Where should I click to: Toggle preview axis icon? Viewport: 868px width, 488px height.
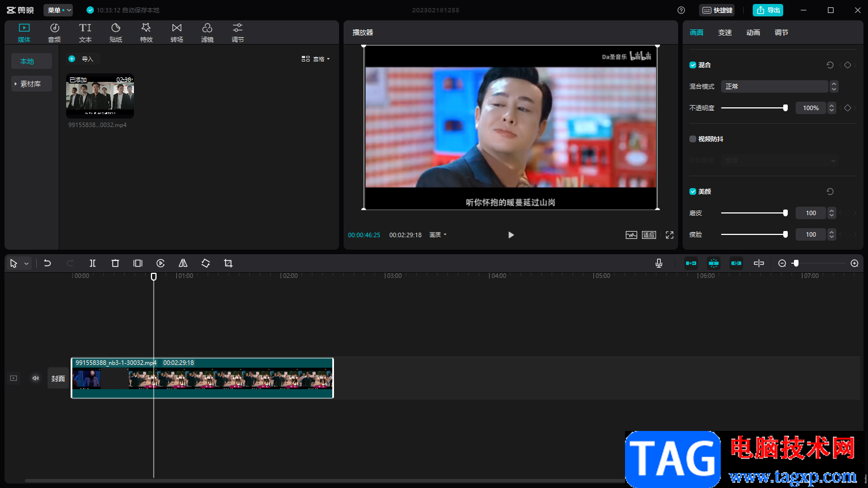point(759,263)
